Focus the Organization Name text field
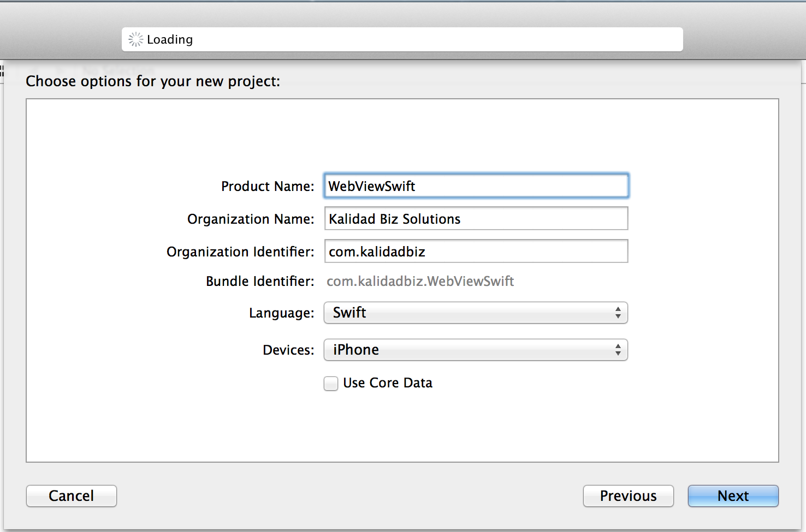 [x=476, y=219]
